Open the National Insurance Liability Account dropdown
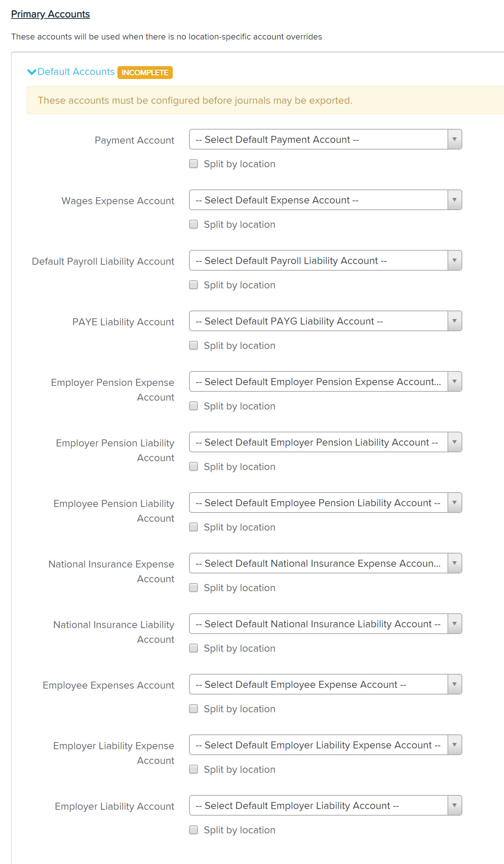504x864 pixels. 325,624
